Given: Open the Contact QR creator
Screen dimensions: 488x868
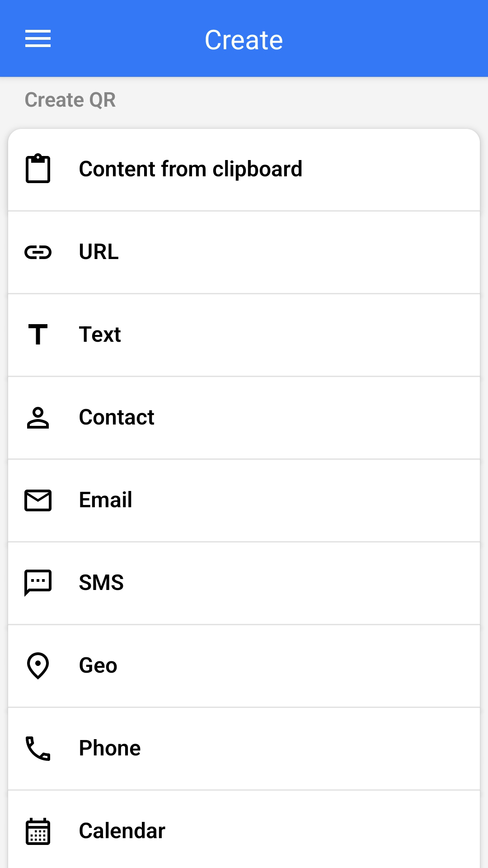Looking at the screenshot, I should 117,417.
